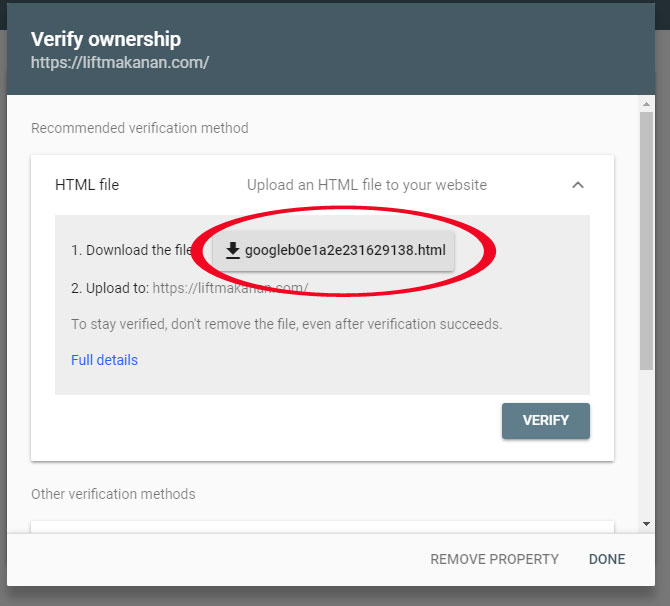This screenshot has width=670, height=606.
Task: Click the "Upload an HTML file to your website" description
Action: (367, 185)
